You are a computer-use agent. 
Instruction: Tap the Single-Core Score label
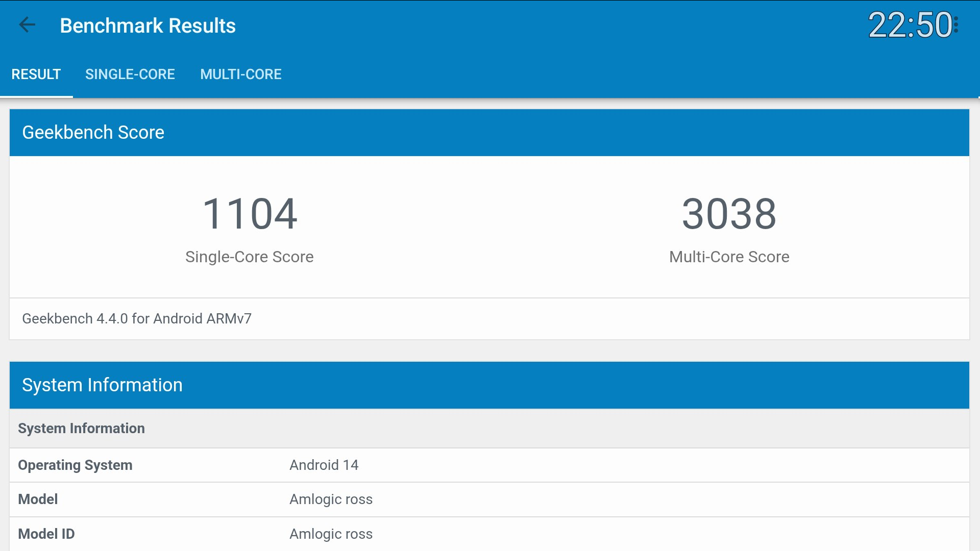point(249,257)
